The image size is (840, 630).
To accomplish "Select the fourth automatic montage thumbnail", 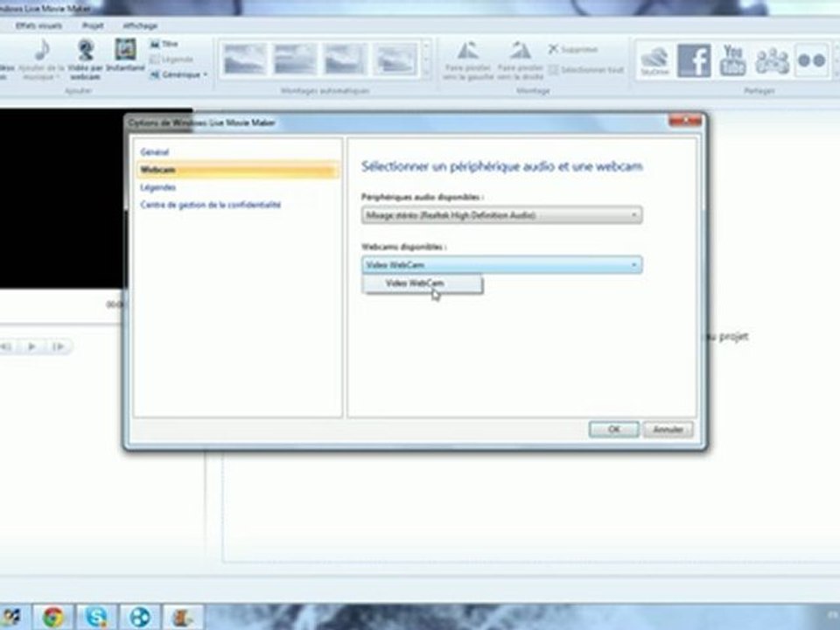I will click(395, 59).
